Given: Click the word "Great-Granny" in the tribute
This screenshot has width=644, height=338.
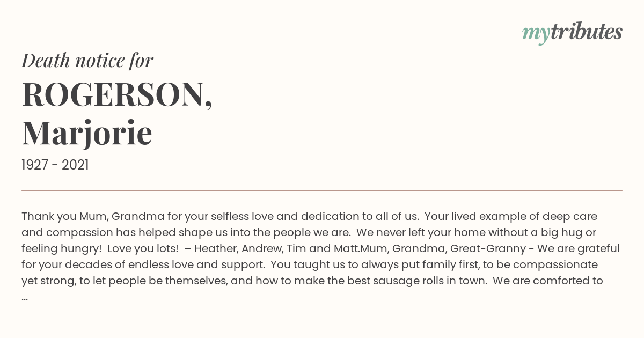Looking at the screenshot, I should [x=487, y=249].
